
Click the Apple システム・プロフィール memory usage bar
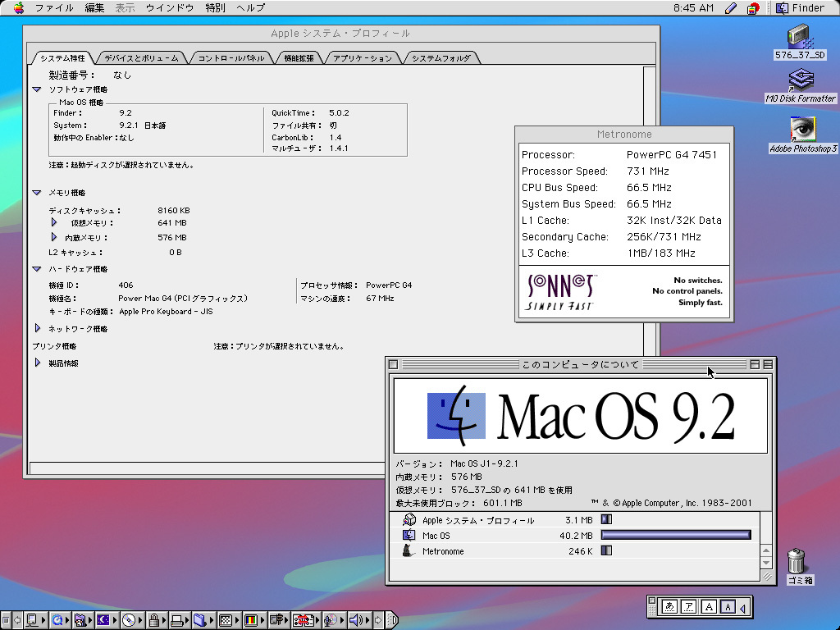[606, 519]
